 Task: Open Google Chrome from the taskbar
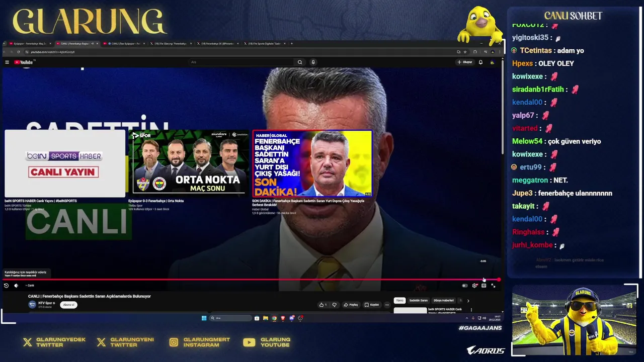[274, 318]
